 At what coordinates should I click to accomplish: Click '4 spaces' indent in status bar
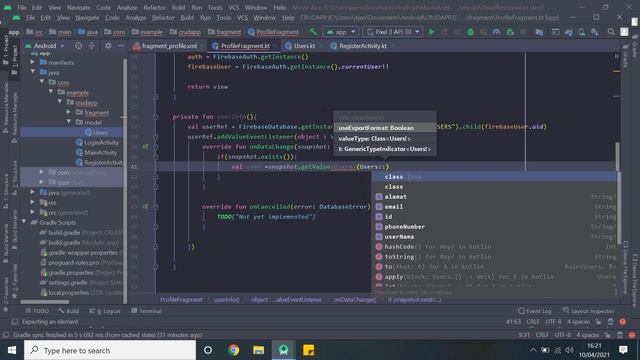578,322
